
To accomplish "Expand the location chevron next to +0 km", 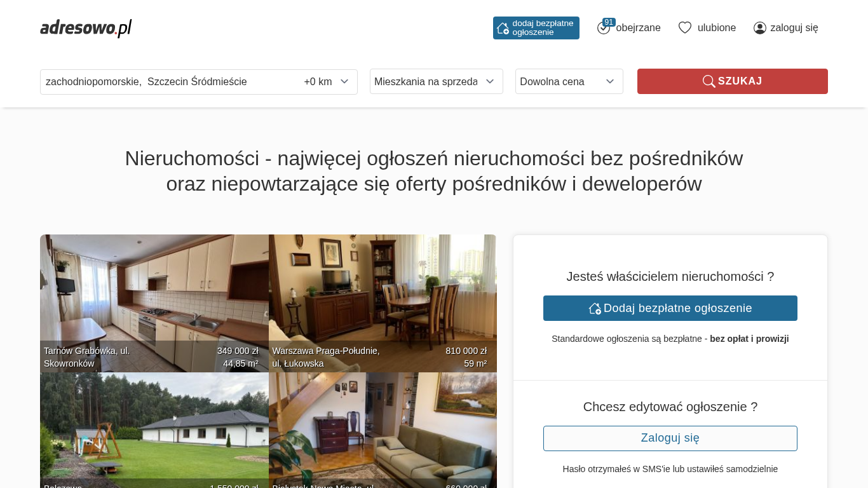I will [344, 81].
